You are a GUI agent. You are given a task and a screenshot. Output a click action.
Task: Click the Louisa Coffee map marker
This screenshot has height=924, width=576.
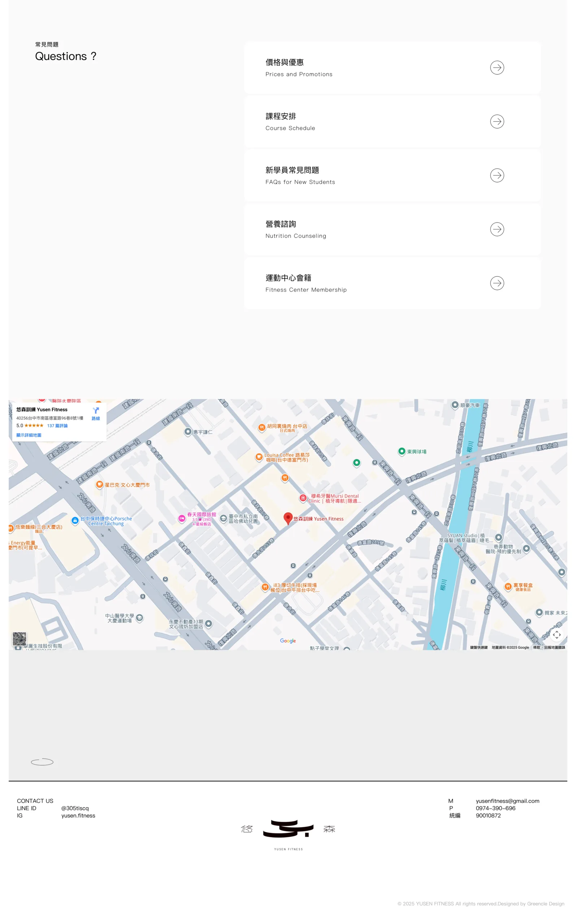click(x=259, y=457)
